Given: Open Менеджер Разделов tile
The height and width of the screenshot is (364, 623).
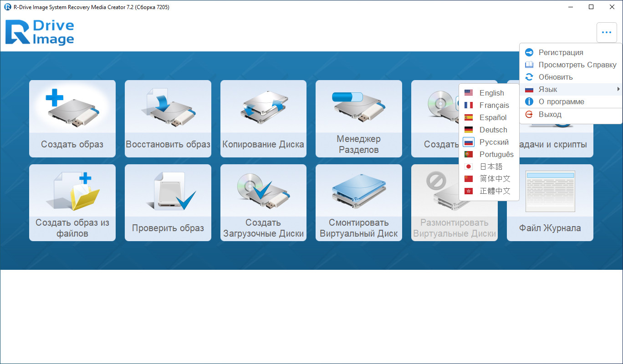Looking at the screenshot, I should (x=359, y=119).
